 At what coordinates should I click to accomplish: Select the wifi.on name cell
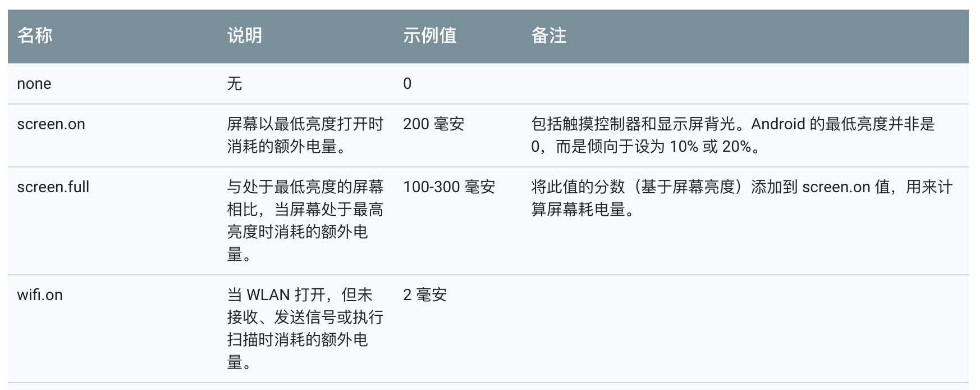point(40,295)
